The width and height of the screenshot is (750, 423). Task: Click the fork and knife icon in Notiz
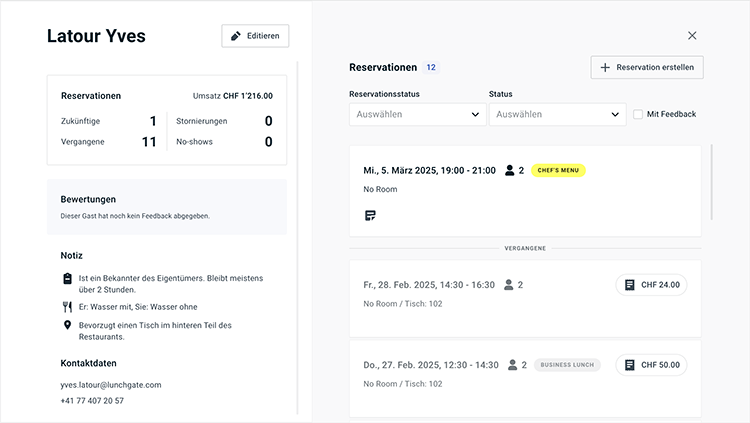(68, 307)
